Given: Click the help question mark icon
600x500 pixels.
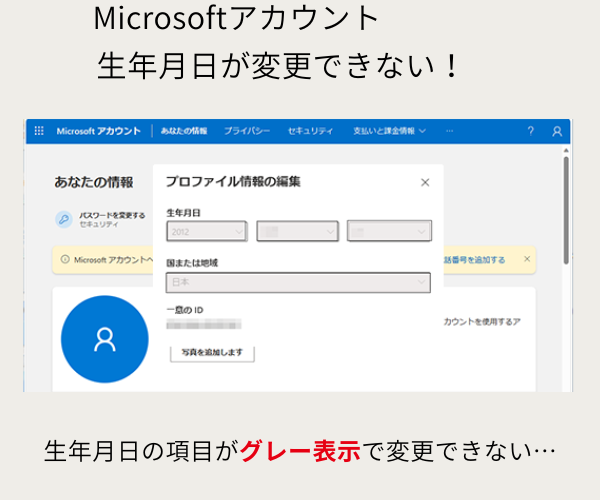Looking at the screenshot, I should pyautogui.click(x=530, y=131).
